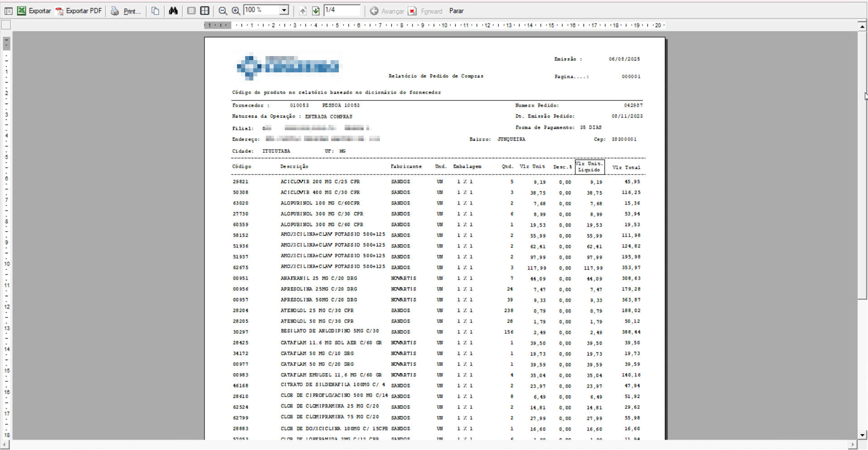Click the Descrição column header
The image size is (868, 450).
click(x=294, y=166)
